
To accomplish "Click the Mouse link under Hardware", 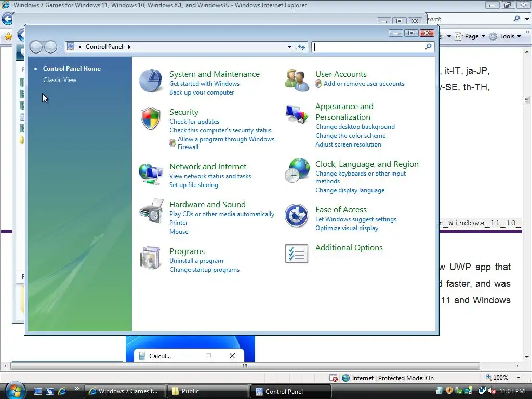I will tap(179, 232).
